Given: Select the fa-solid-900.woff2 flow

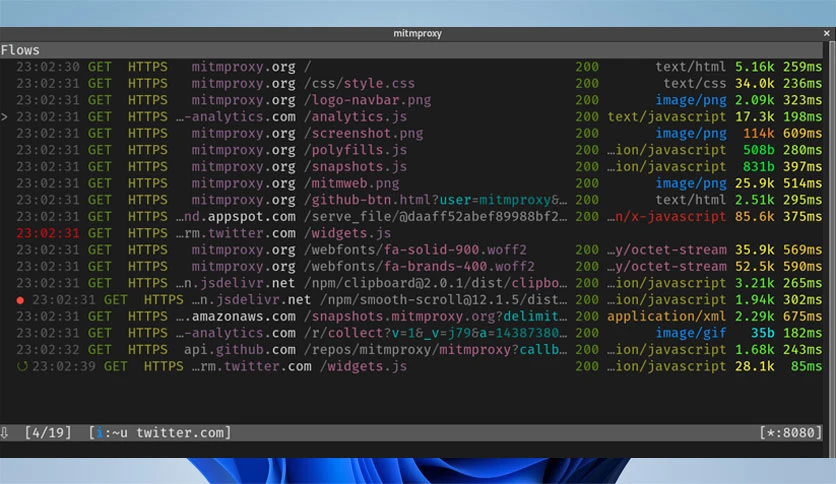Looking at the screenshot, I should point(411,250).
